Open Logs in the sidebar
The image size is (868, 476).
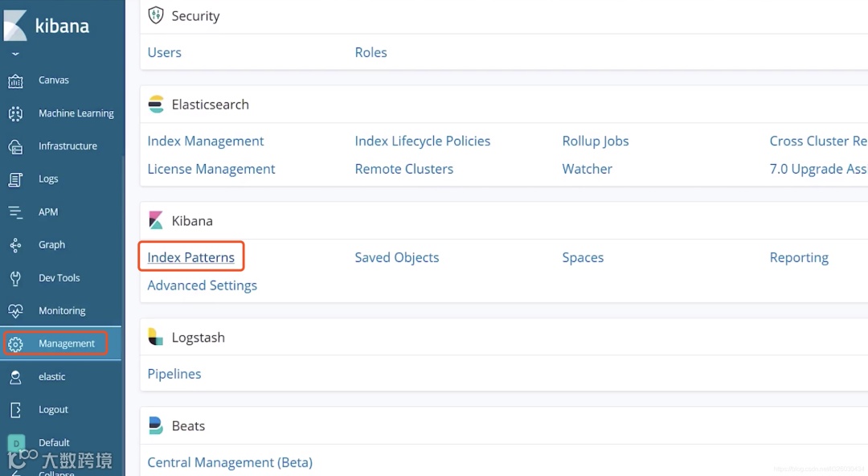48,179
